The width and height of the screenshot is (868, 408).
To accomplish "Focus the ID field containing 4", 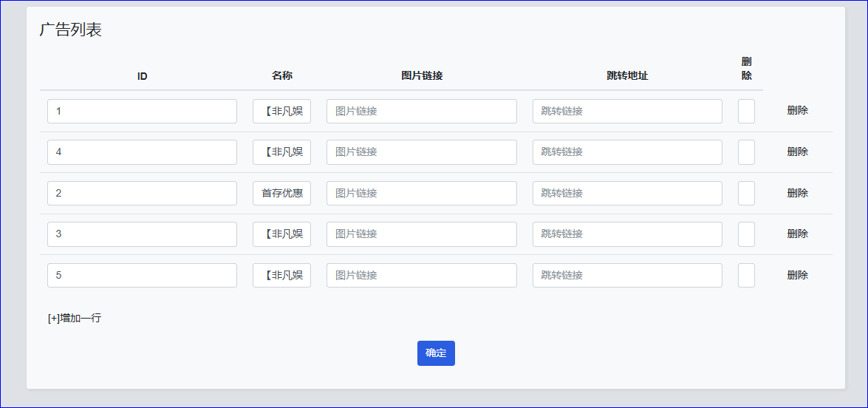I will point(142,152).
